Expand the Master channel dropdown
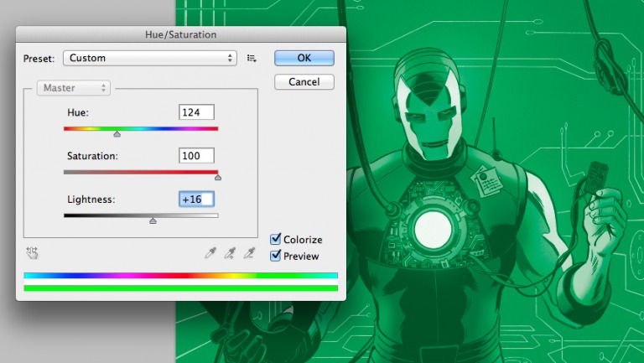Screen dimensions: 644x363 pos(74,88)
